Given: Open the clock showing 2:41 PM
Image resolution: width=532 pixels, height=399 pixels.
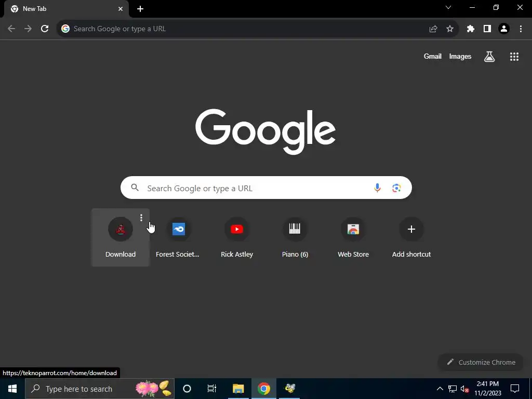Looking at the screenshot, I should [x=487, y=389].
